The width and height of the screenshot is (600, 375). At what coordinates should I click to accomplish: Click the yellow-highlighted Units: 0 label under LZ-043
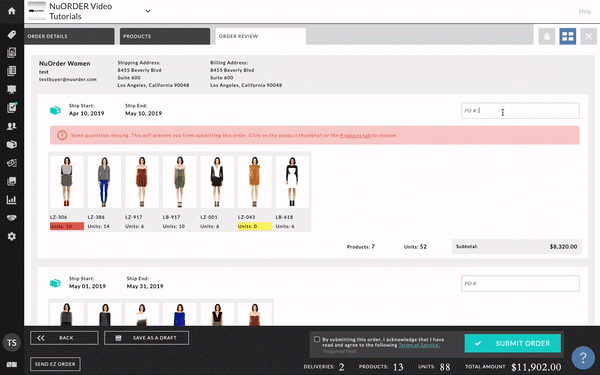click(x=254, y=226)
